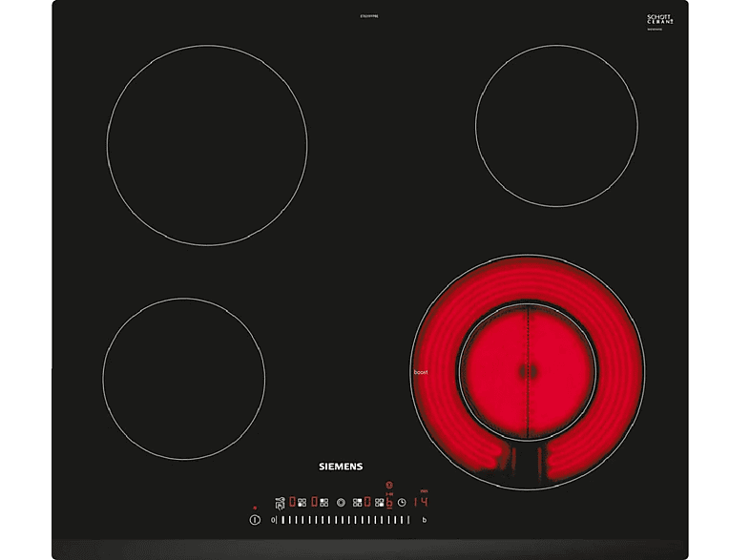Tap the main power on/off symbol
The height and width of the screenshot is (560, 750).
tap(255, 520)
